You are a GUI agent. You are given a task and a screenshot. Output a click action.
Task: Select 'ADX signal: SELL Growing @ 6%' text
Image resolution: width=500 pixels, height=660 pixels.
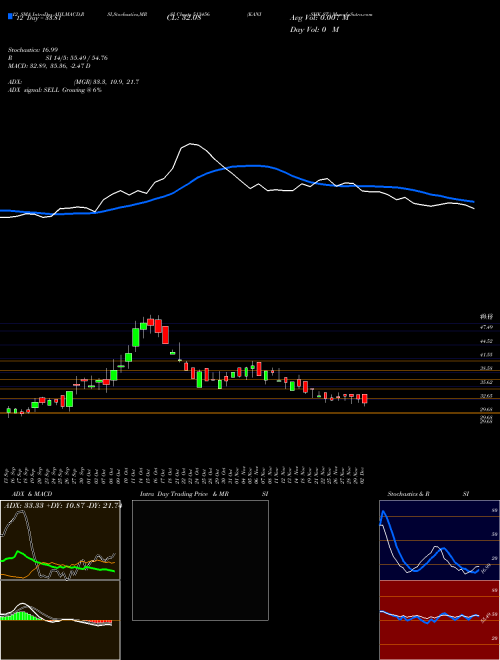55,90
